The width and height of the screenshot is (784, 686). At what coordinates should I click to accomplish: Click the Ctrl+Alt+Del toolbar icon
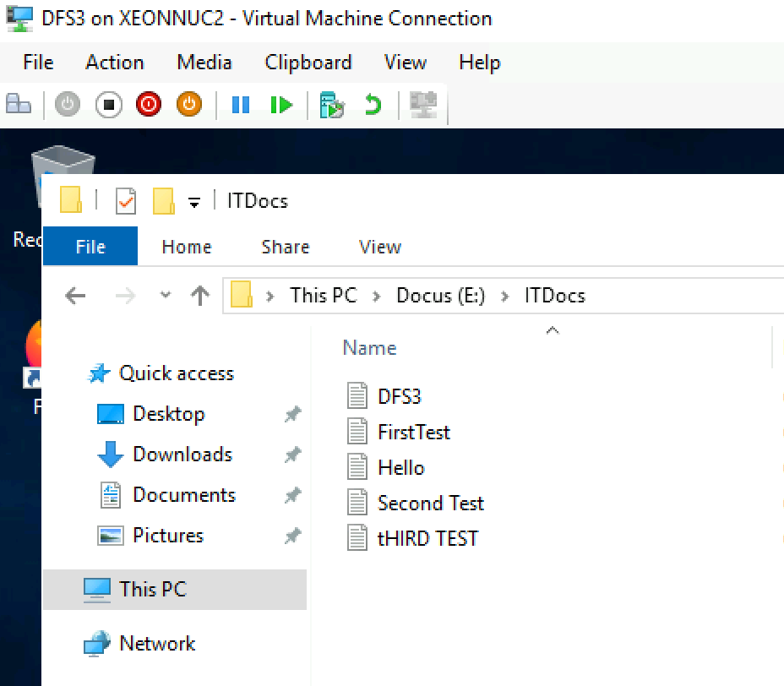(19, 105)
